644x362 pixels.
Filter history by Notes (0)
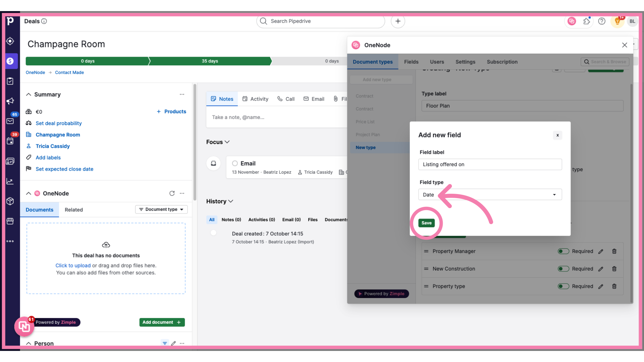tap(231, 220)
